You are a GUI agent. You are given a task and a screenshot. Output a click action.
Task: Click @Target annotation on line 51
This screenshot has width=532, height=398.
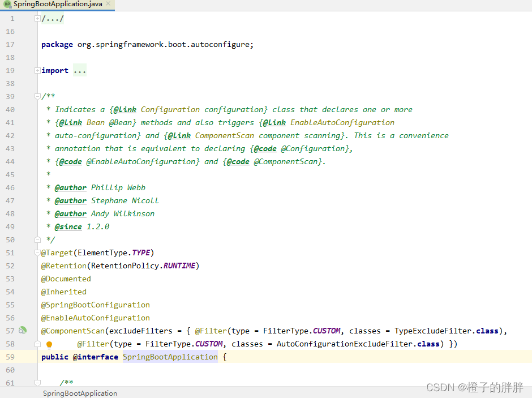[x=57, y=253]
